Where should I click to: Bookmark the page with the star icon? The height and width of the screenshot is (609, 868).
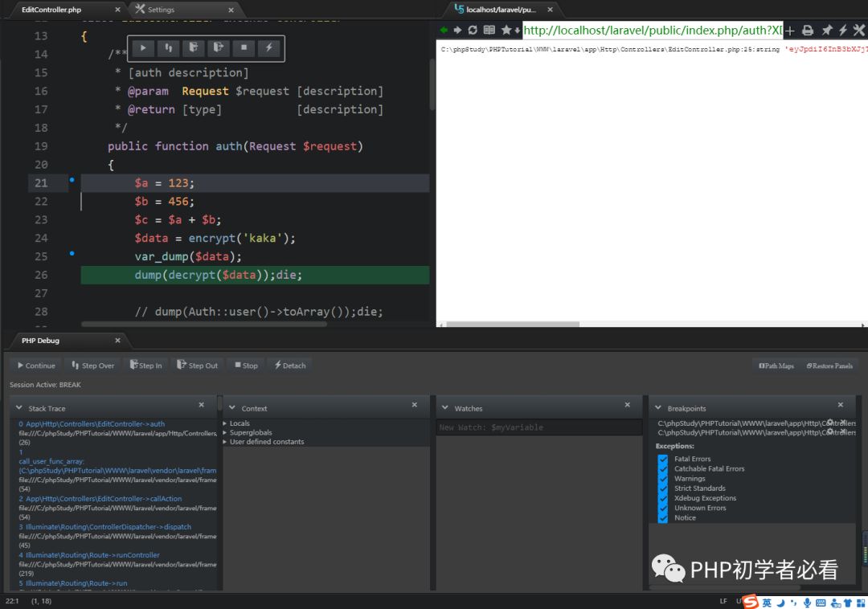(506, 31)
